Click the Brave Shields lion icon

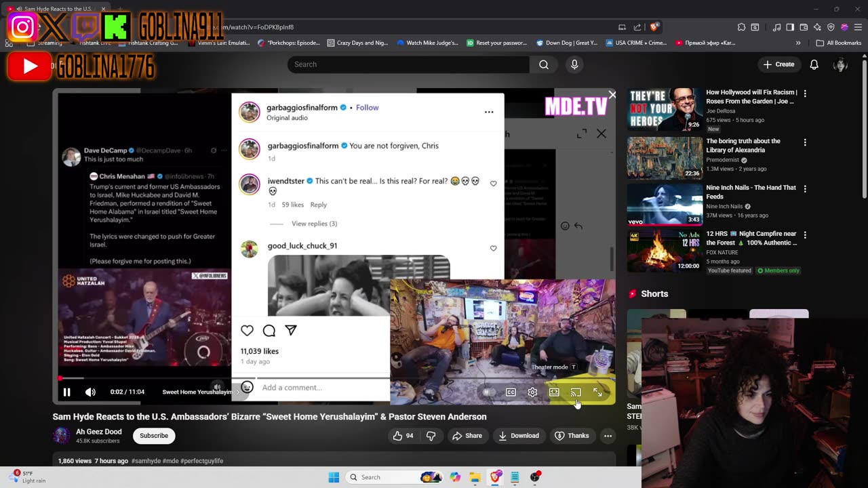pyautogui.click(x=654, y=27)
